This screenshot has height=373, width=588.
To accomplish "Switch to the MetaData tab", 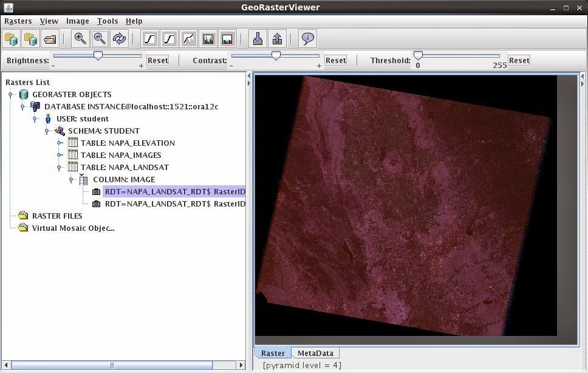I will click(315, 353).
